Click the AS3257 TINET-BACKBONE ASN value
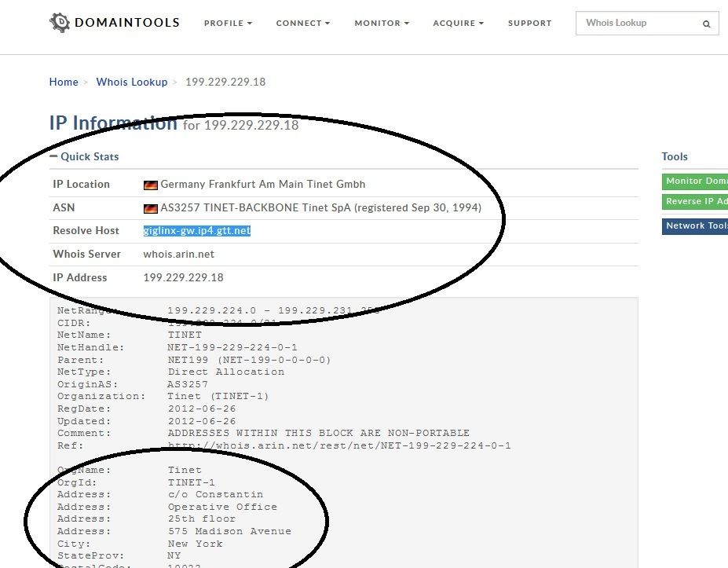Image resolution: width=728 pixels, height=568 pixels. [x=321, y=207]
